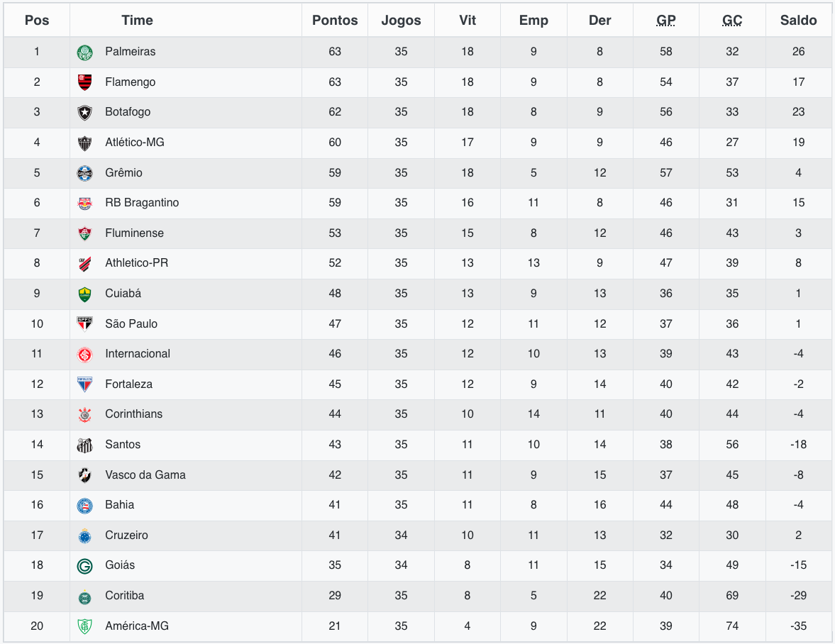Click the GC abbreviation column header
This screenshot has width=835, height=644.
point(732,21)
